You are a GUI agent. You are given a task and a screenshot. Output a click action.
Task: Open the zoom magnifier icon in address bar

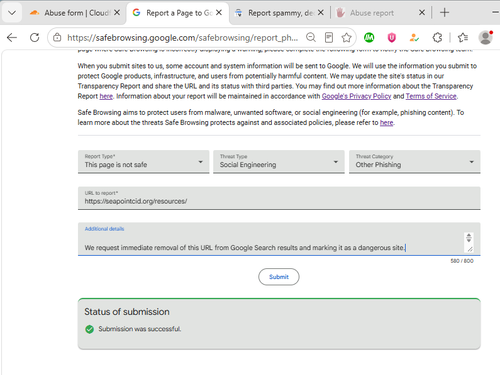[x=311, y=37]
